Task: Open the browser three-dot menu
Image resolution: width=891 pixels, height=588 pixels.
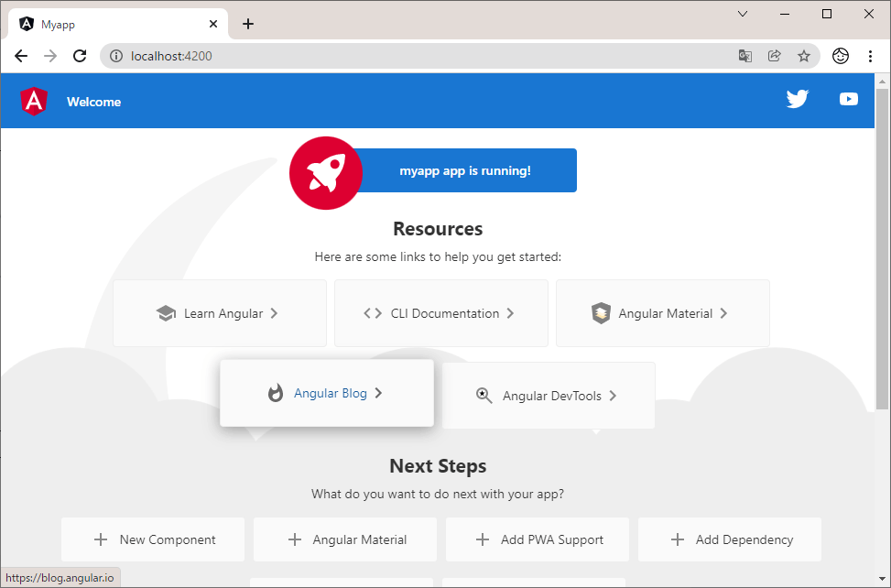Action: coord(870,56)
